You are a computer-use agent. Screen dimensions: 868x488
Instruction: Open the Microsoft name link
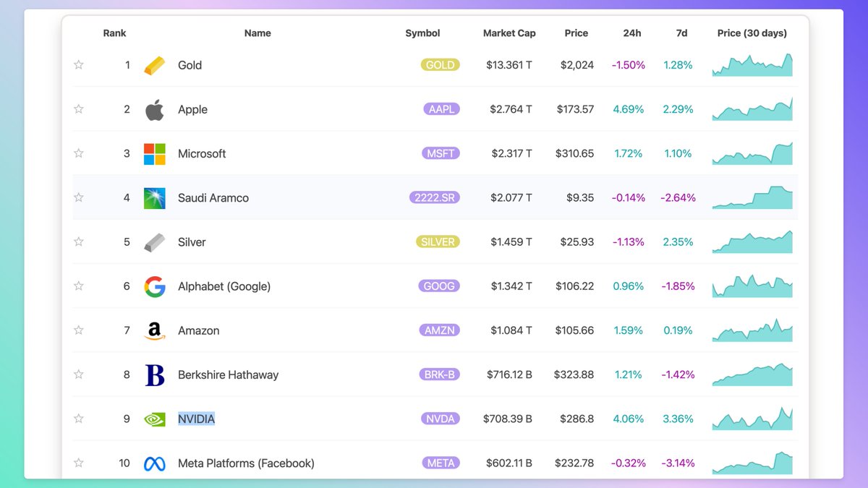(202, 153)
